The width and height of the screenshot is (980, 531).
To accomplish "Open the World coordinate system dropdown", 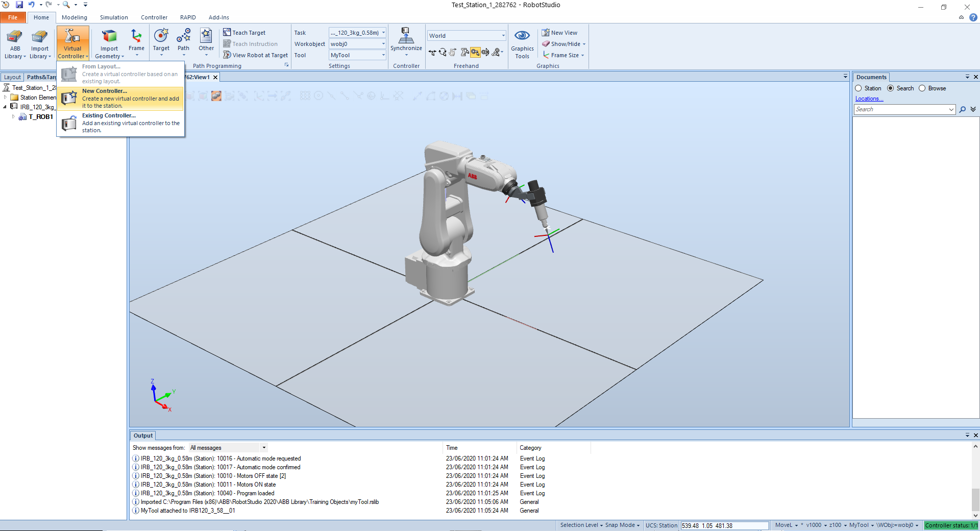I will point(503,36).
